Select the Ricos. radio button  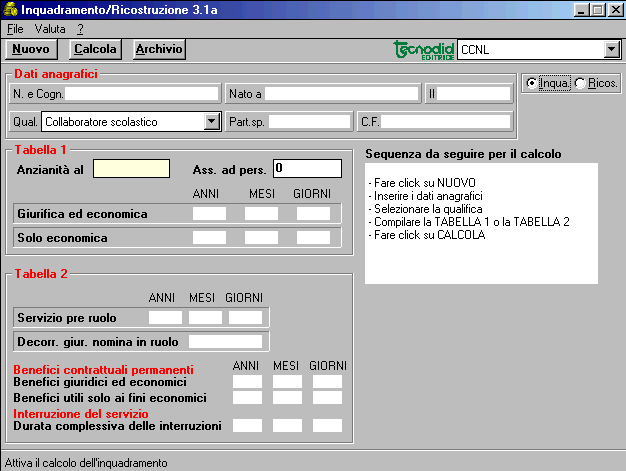coord(581,84)
